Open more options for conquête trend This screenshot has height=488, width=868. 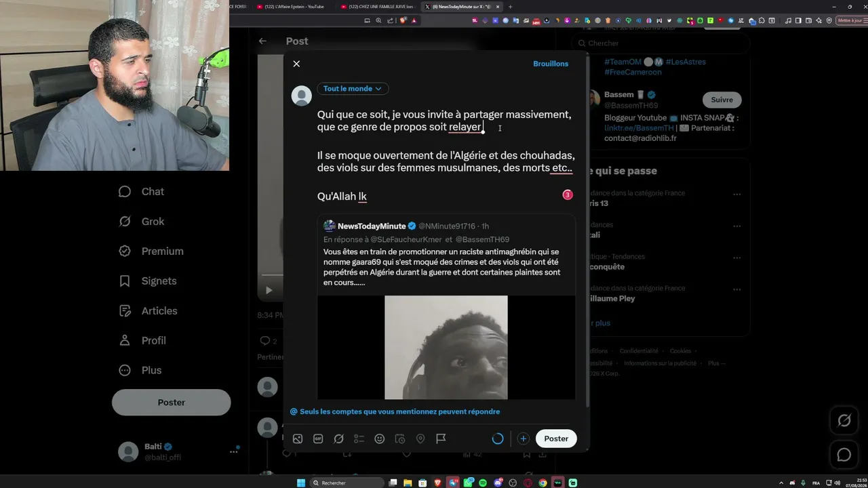coord(736,258)
